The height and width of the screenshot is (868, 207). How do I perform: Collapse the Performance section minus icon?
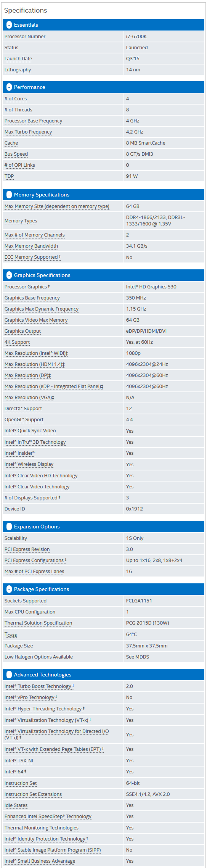pyautogui.click(x=9, y=87)
